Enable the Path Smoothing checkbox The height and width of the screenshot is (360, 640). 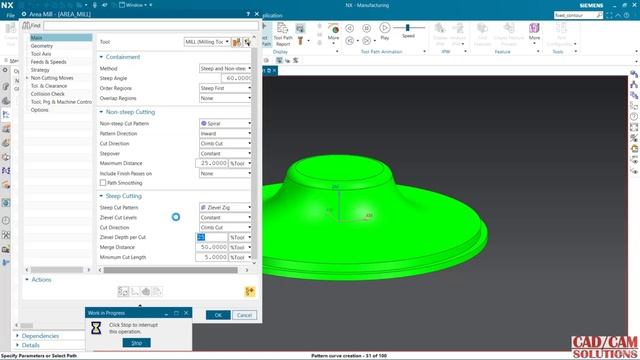click(x=103, y=183)
